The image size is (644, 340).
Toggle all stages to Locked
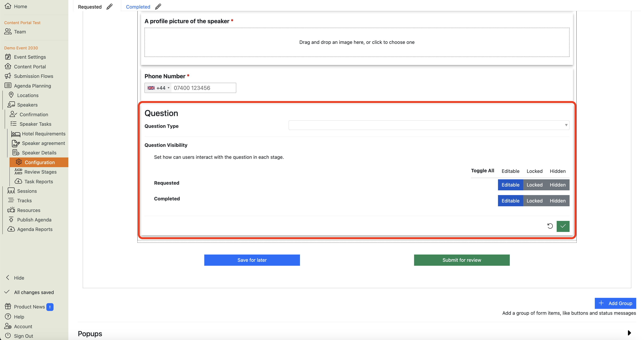coord(534,171)
